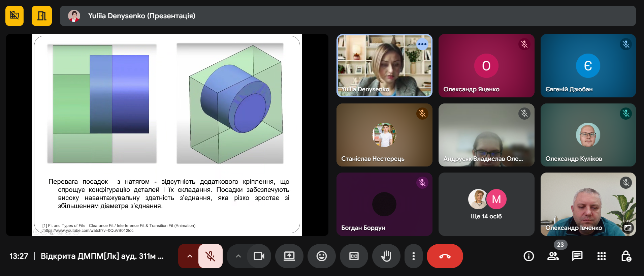Turn on closed captions
Screen dimensions: 644x276
point(354,256)
